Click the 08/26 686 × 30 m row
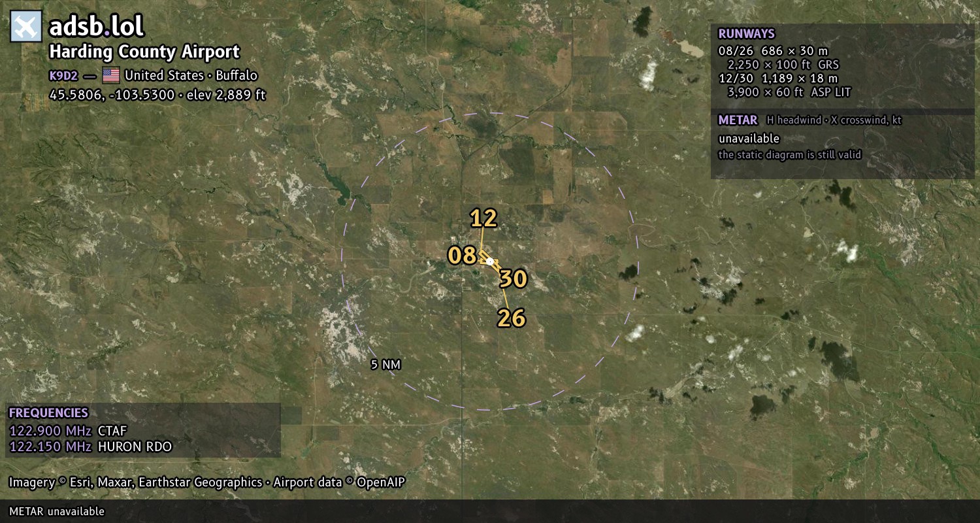 point(773,51)
